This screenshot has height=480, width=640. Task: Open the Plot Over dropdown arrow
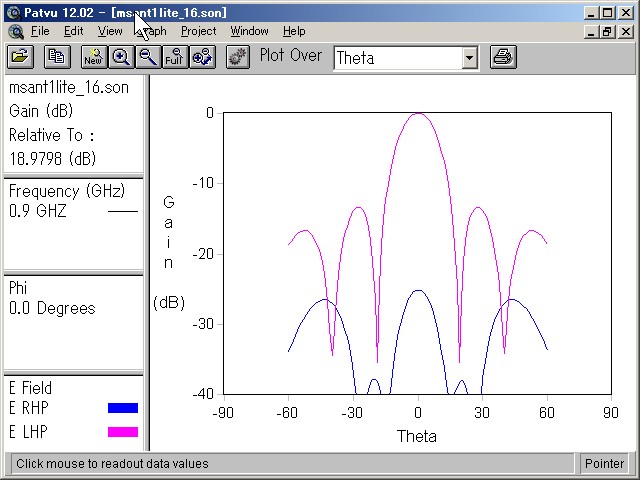[x=470, y=58]
